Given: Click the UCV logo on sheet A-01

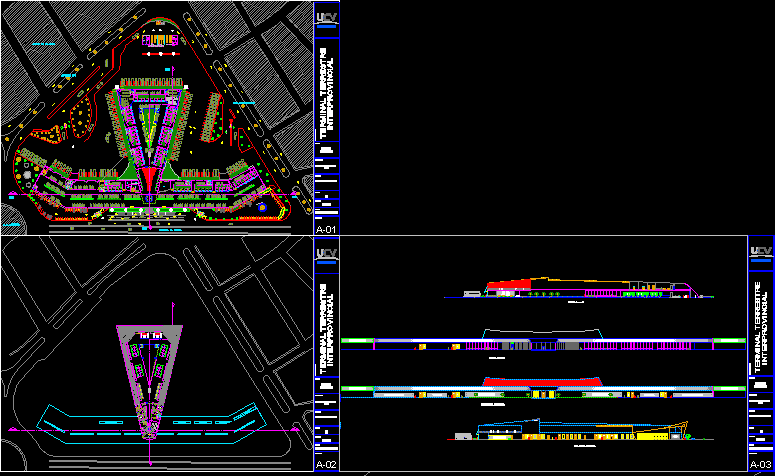Looking at the screenshot, I should (326, 18).
